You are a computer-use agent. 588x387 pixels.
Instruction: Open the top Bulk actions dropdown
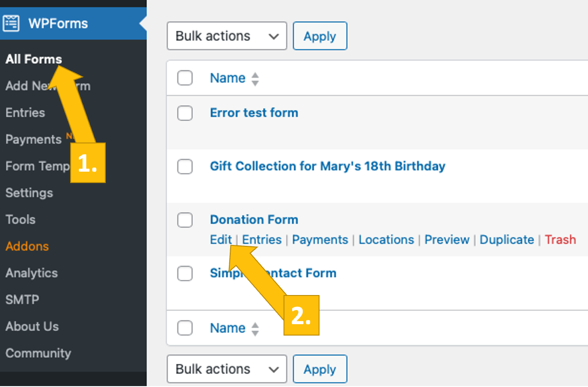coord(227,36)
